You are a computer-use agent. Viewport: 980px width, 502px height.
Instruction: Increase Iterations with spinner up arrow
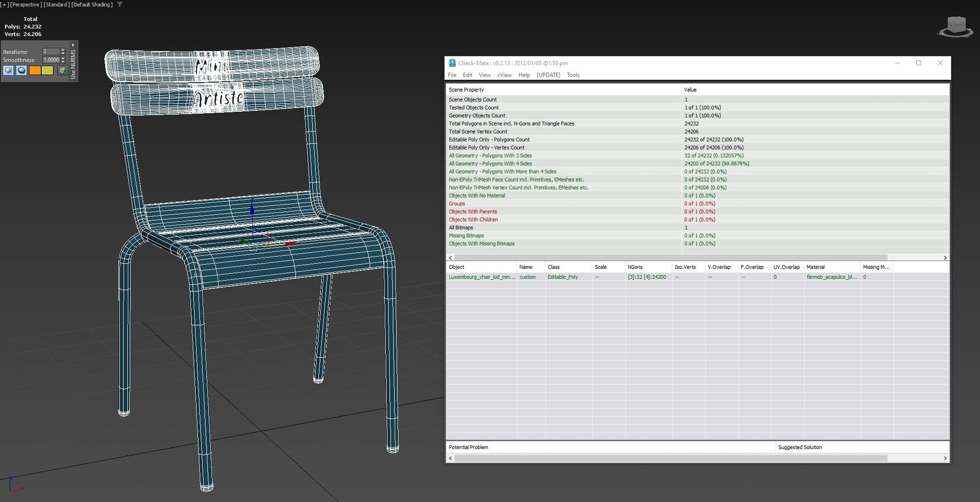click(x=63, y=50)
